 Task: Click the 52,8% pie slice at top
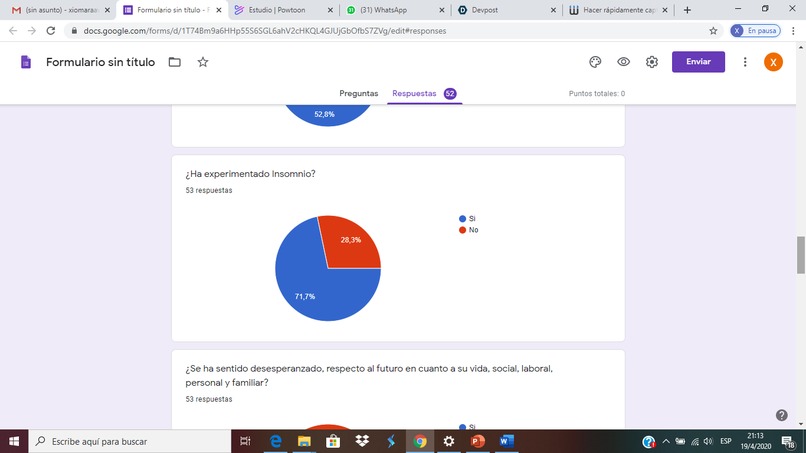click(327, 114)
